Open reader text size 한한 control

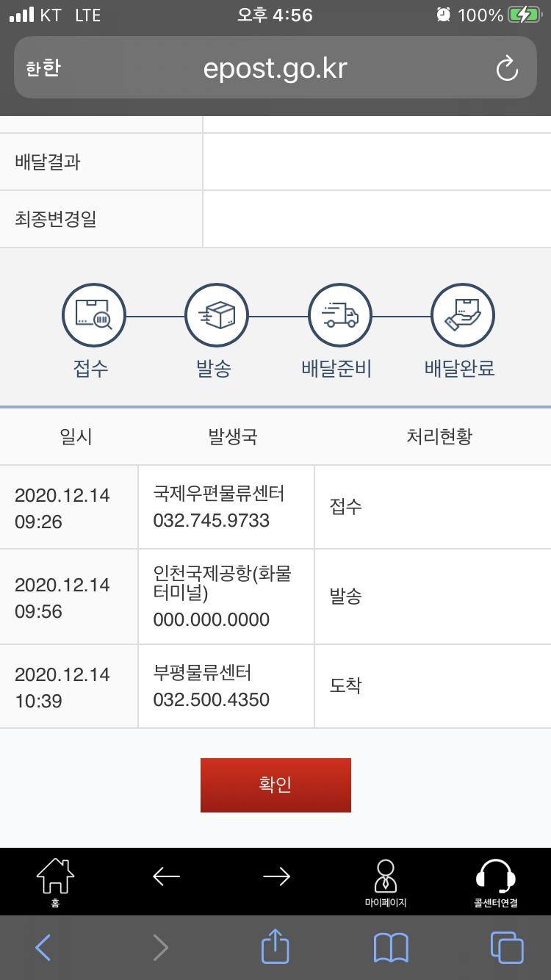(x=43, y=68)
